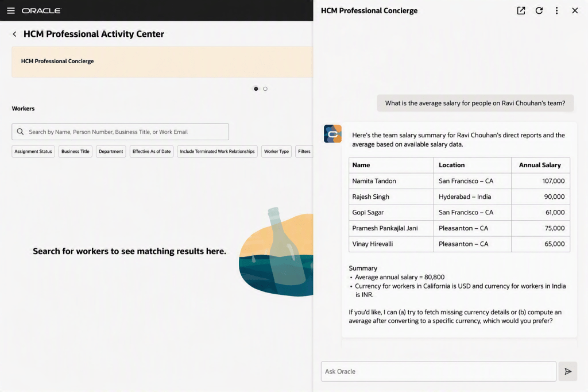Click the HCM Professional Concierge banner card

coord(163,62)
